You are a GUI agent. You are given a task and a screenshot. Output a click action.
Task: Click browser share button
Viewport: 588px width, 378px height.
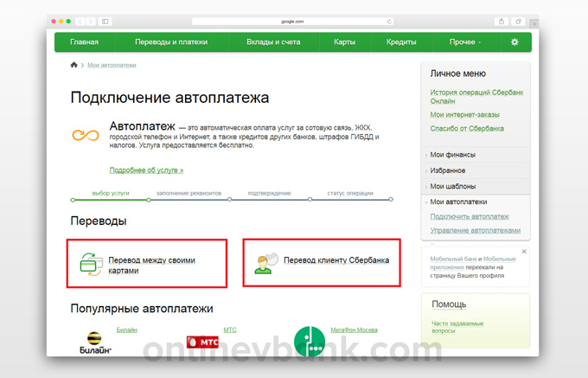point(502,22)
